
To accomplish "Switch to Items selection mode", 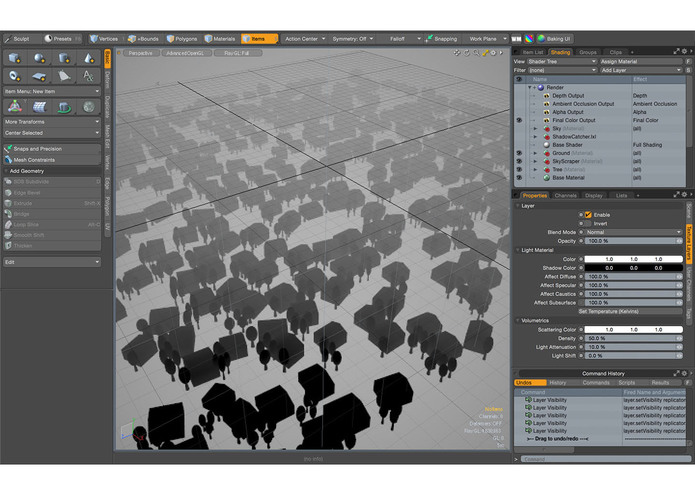I will coord(259,39).
